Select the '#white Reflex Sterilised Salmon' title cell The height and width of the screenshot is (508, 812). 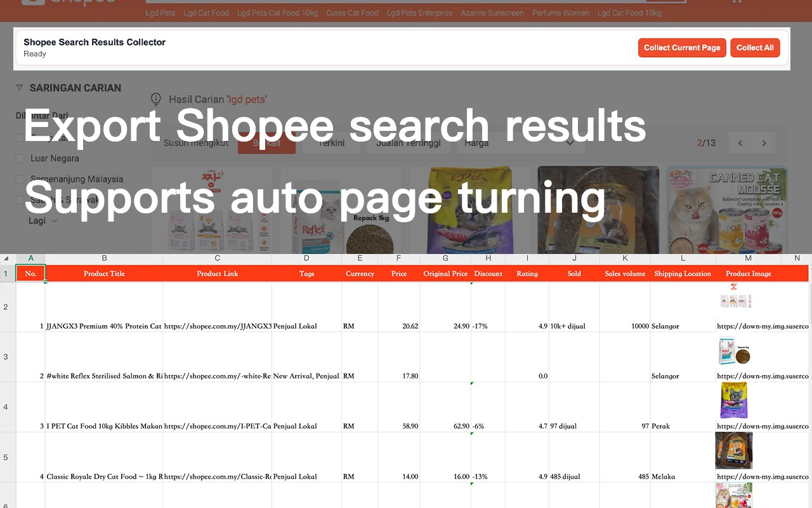[x=104, y=358]
